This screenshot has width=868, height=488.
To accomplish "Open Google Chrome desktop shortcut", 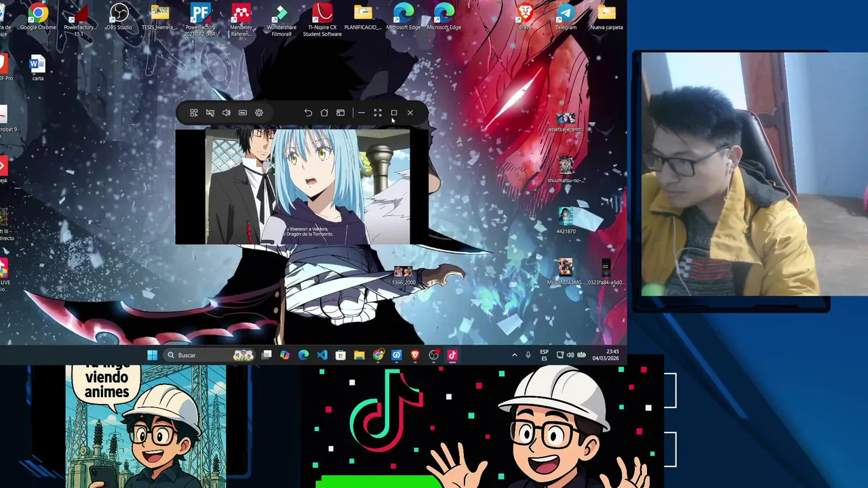I will point(38,18).
